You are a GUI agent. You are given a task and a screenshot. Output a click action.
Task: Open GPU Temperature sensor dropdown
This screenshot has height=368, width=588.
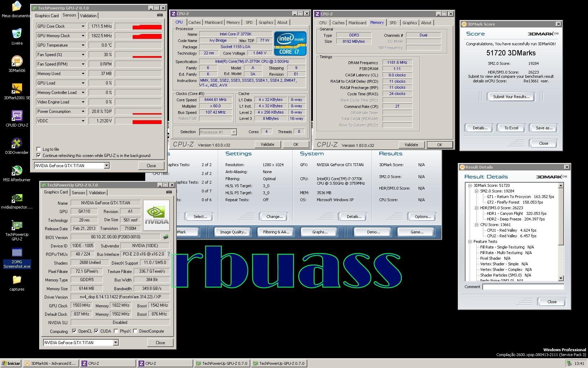point(83,45)
